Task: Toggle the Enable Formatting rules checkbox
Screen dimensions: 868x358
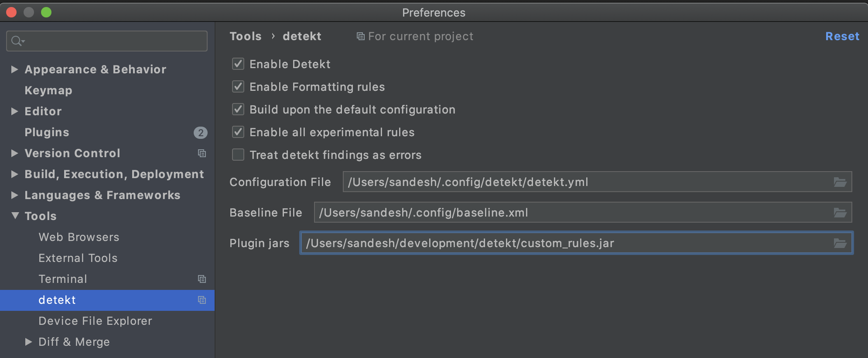Action: coord(238,87)
